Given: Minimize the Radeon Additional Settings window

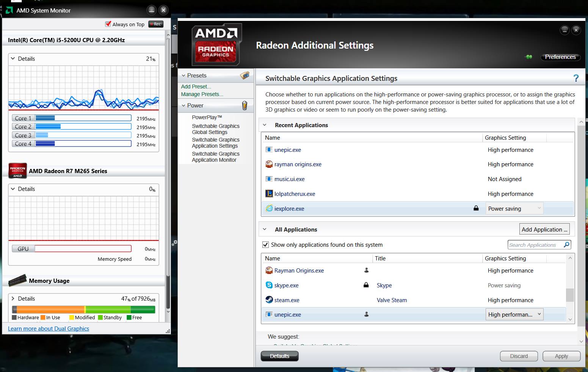Looking at the screenshot, I should (564, 30).
